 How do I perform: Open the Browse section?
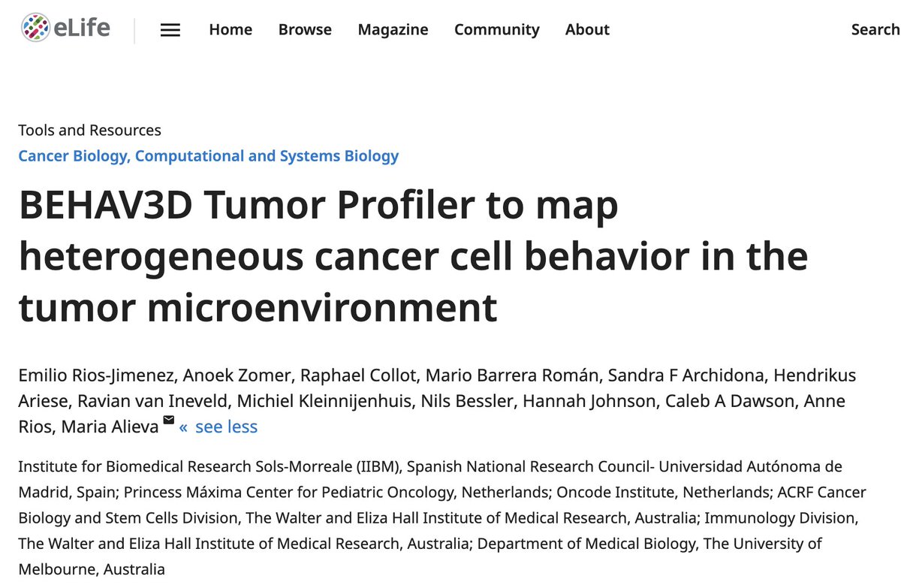[304, 29]
